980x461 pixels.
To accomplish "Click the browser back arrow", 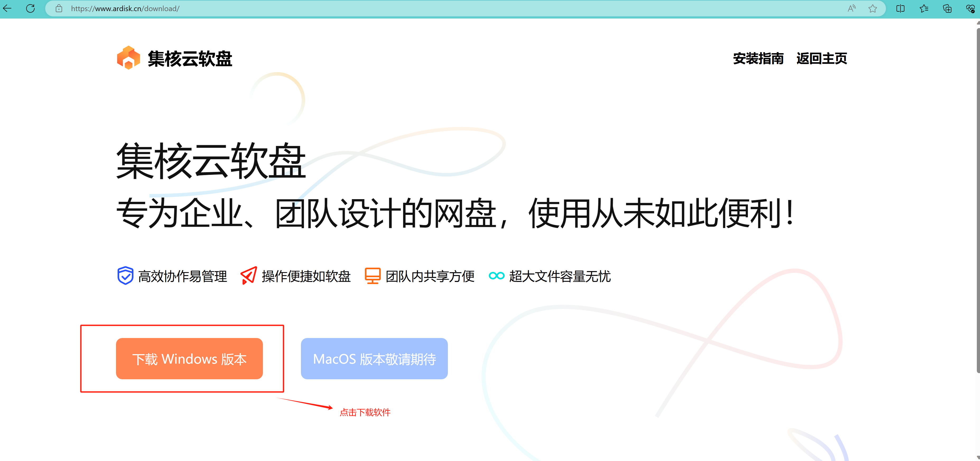I will (7, 8).
